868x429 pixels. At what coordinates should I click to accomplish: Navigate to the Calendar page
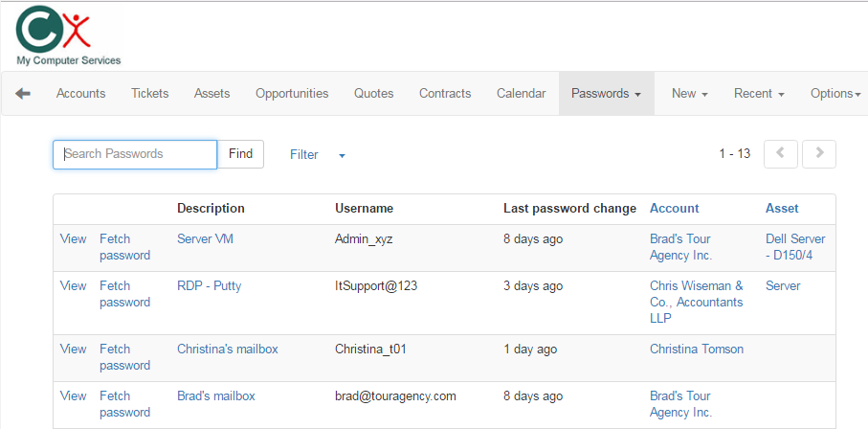tap(521, 94)
